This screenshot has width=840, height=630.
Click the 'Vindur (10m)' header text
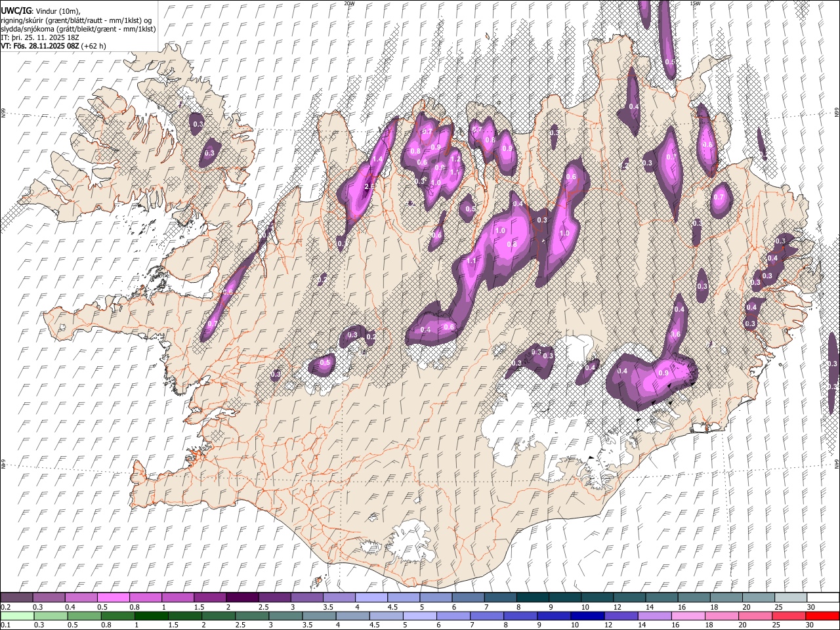click(x=57, y=11)
